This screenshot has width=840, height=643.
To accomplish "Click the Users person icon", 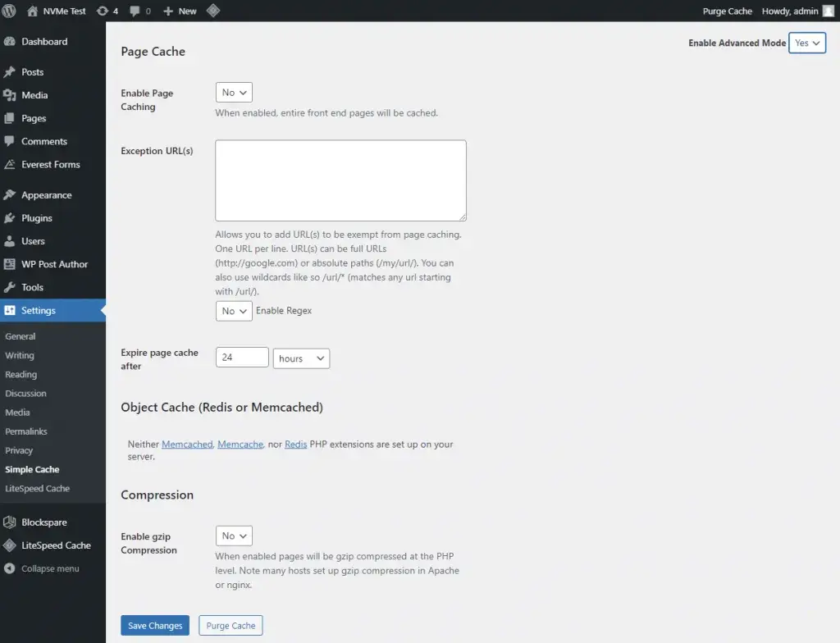I will 9,240.
